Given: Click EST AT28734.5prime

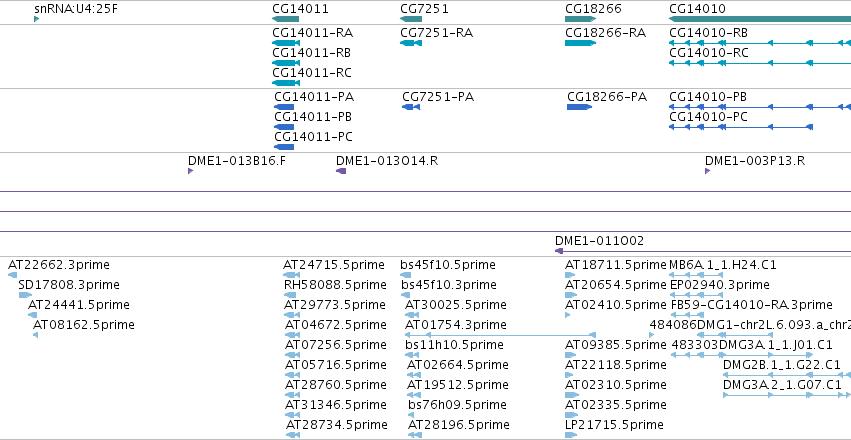Looking at the screenshot, I should coord(337,425).
